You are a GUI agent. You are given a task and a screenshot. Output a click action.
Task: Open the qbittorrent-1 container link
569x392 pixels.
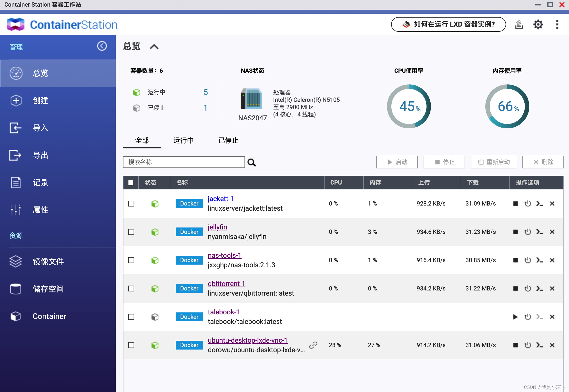coord(226,284)
